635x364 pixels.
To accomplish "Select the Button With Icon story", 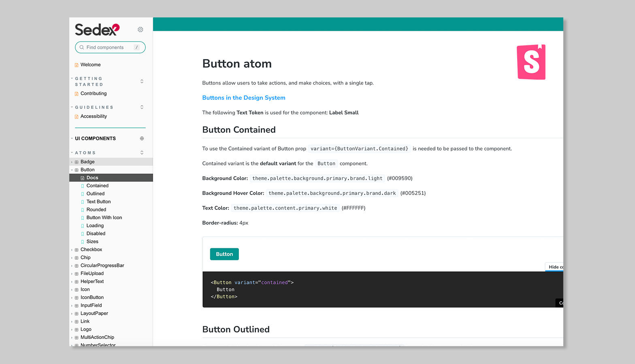I will coord(104,218).
